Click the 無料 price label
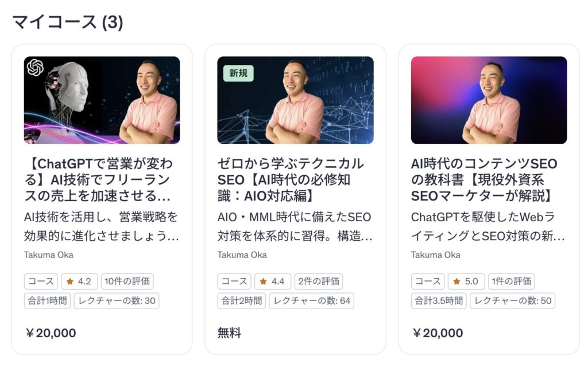The height and width of the screenshot is (366, 588). (229, 333)
